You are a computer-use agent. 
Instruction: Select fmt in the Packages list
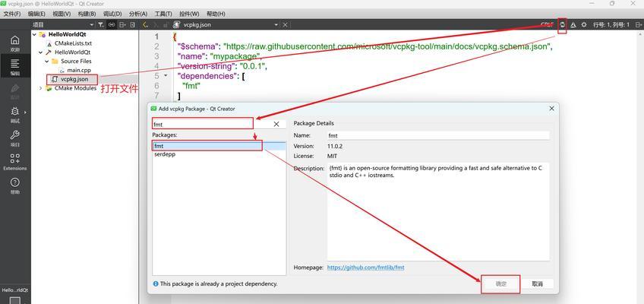pos(219,146)
